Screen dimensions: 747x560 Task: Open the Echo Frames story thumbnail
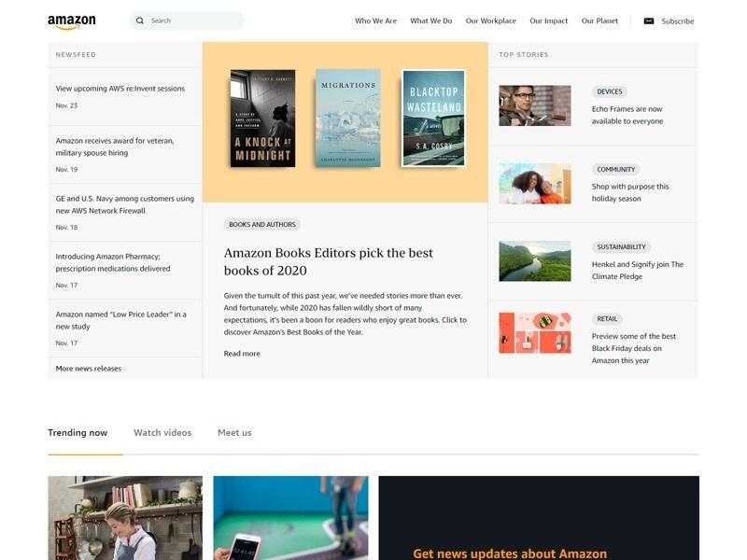pos(534,105)
